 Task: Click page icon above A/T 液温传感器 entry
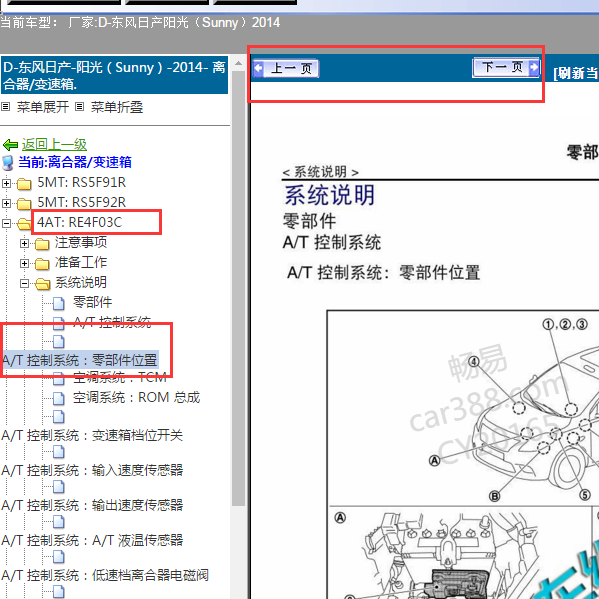(58, 522)
